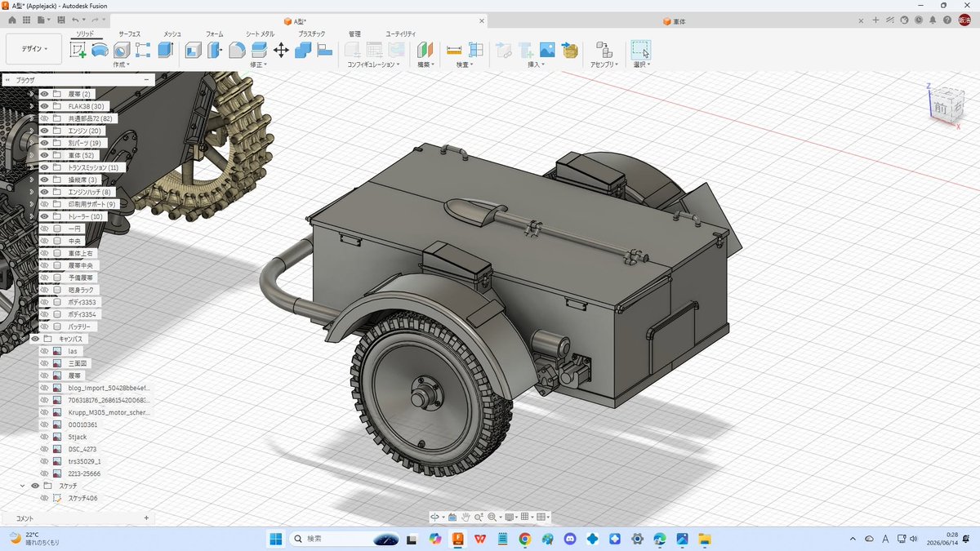Select the Offset Face tool icon
This screenshot has width=980, height=551.
pos(259,50)
